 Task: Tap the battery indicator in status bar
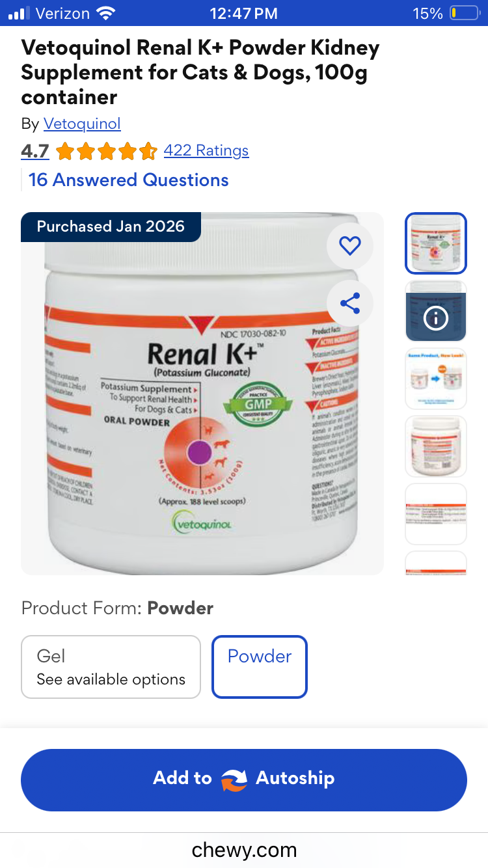point(465,13)
